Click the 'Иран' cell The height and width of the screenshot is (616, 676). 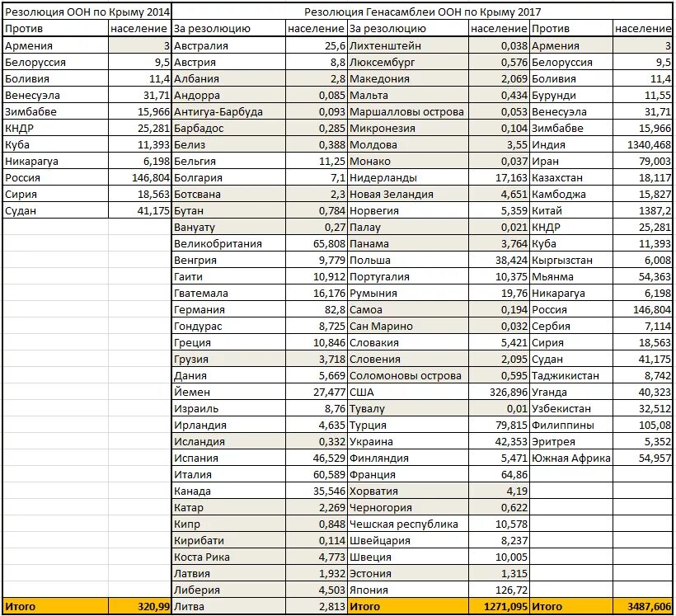[571, 161]
